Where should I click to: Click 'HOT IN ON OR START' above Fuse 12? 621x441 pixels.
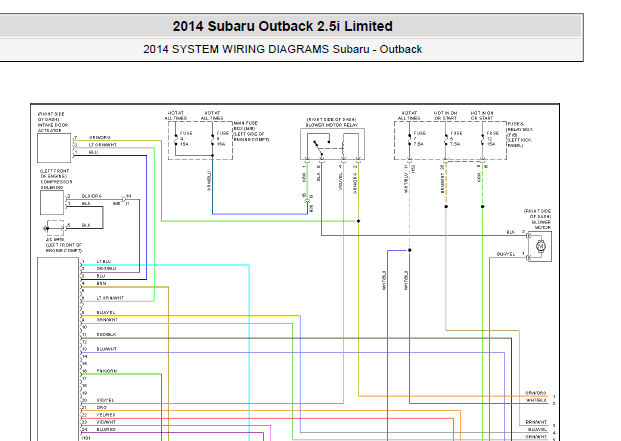click(482, 116)
